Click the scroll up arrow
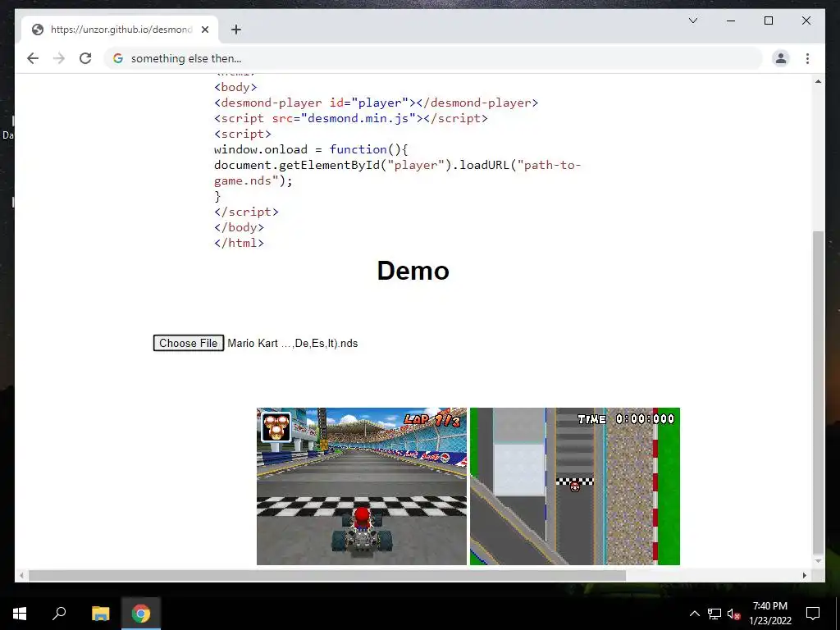The width and height of the screenshot is (840, 630). point(818,81)
